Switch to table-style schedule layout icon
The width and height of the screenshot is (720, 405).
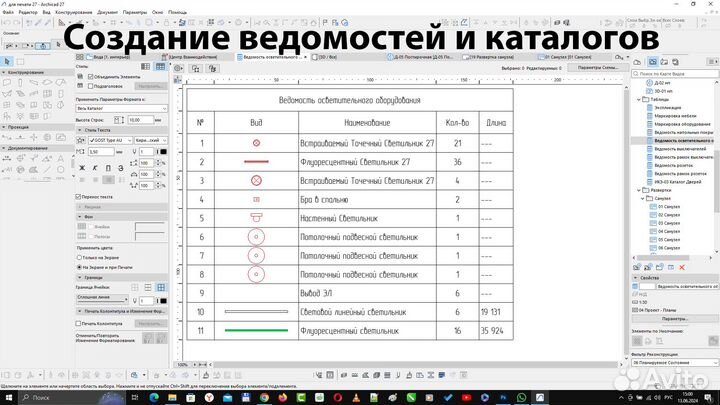tap(160, 67)
